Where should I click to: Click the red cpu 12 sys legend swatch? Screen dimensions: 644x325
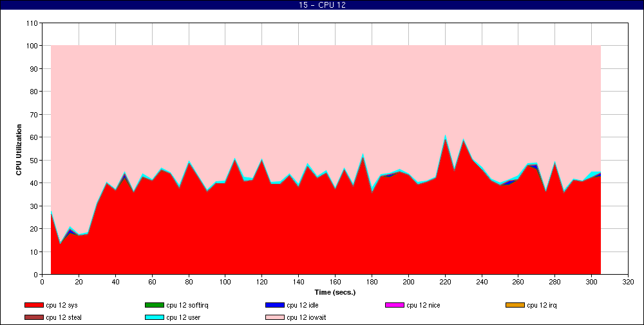click(x=33, y=305)
